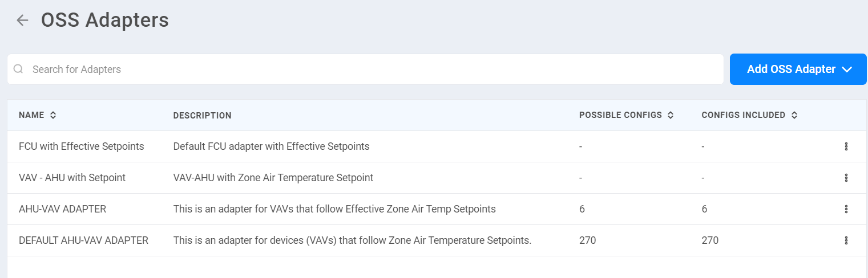The height and width of the screenshot is (278, 868).
Task: Open three-dot menu for VAV - AHU with Setpoint
Action: [x=846, y=178]
